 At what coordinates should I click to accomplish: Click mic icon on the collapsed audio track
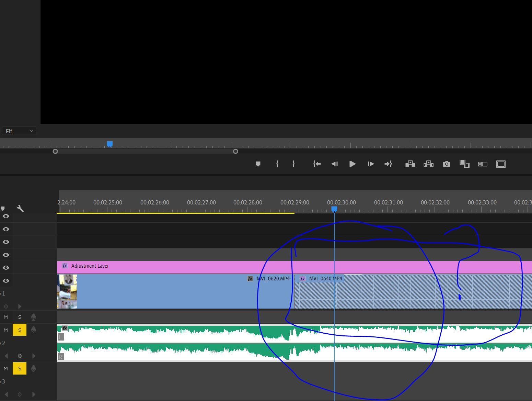pos(33,317)
